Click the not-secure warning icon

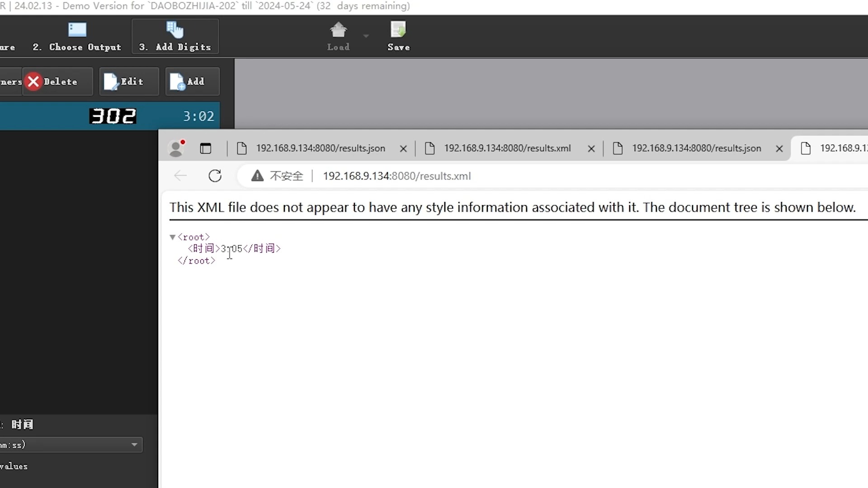pyautogui.click(x=257, y=176)
